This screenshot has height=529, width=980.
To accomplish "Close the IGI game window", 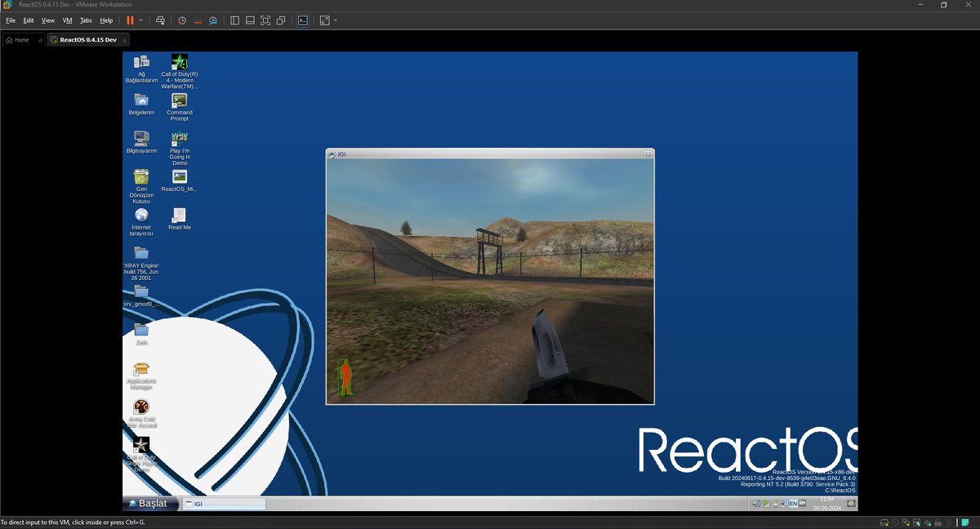I will tap(648, 153).
